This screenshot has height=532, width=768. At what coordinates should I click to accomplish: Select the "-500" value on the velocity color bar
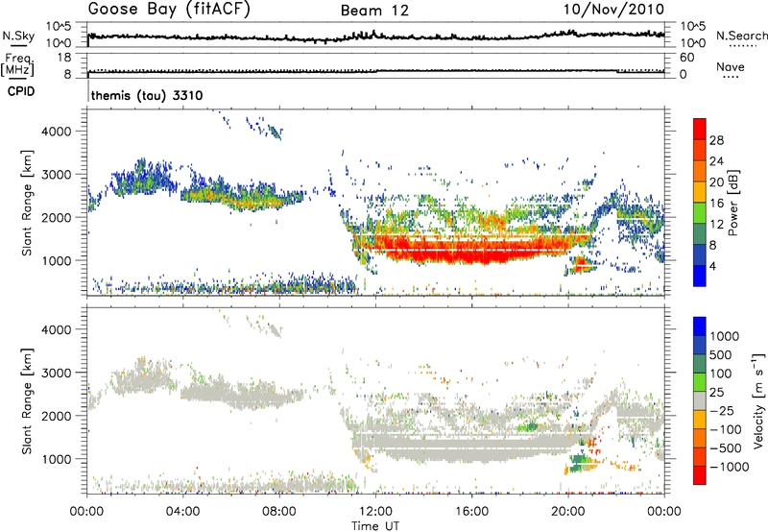[726, 448]
